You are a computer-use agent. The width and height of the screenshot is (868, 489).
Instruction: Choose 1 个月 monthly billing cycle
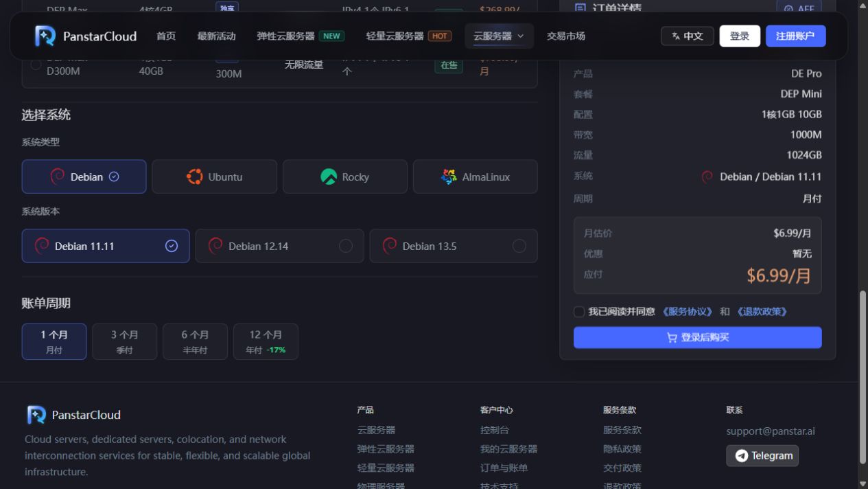54,341
